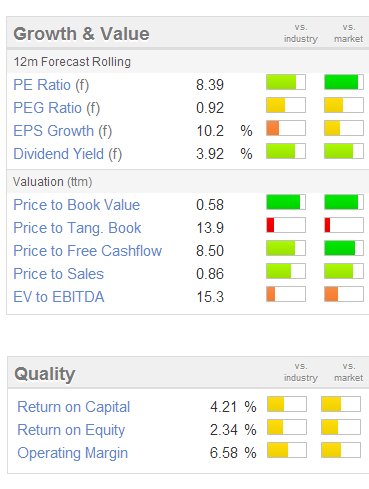Viewport: 369px width, 489px height.
Task: Open the Price to Sales link
Action: point(59,274)
